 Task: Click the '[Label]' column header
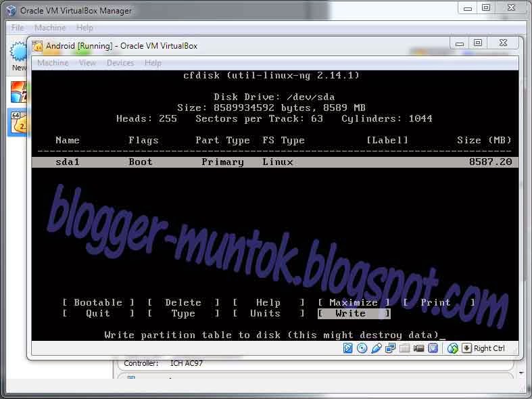click(x=387, y=140)
